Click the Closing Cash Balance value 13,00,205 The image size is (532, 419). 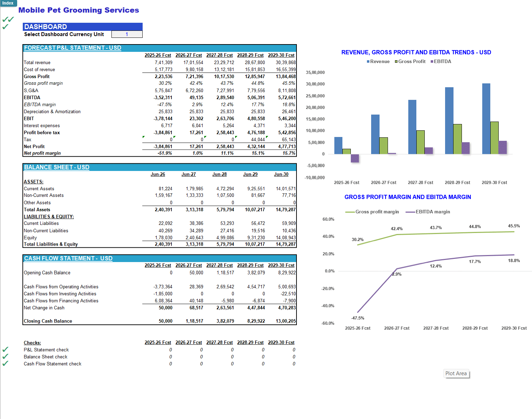[x=286, y=321]
